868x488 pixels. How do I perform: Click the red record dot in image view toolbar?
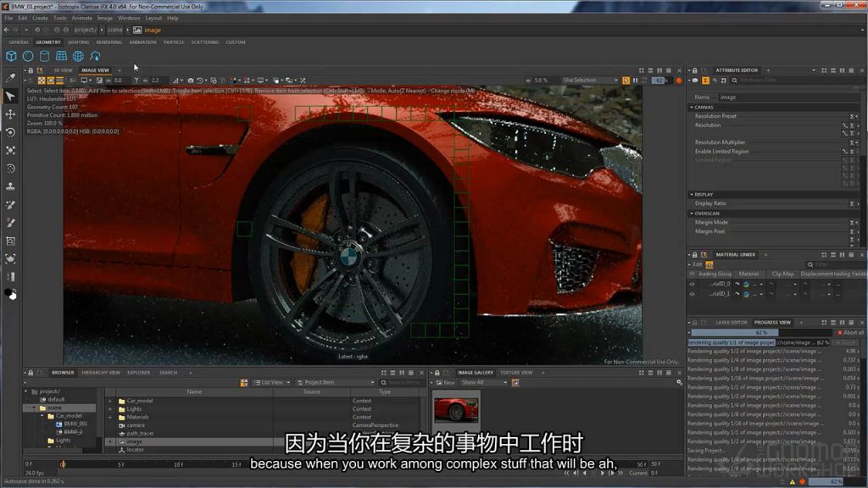[679, 80]
